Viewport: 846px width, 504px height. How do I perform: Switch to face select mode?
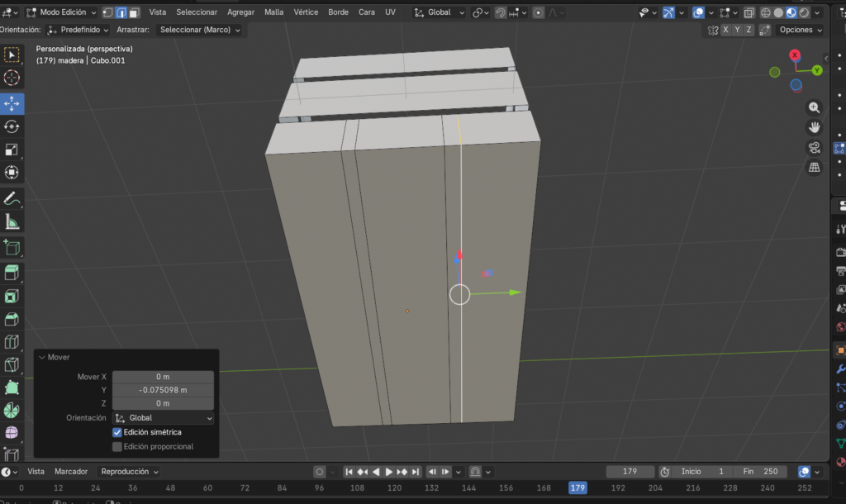click(134, 12)
